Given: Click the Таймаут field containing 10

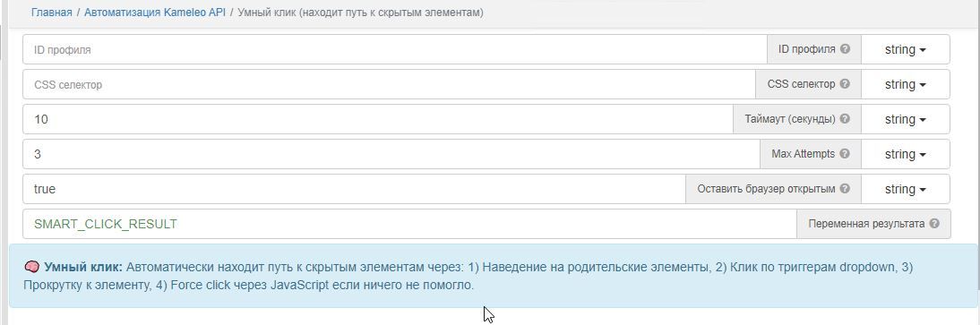Looking at the screenshot, I should point(378,119).
